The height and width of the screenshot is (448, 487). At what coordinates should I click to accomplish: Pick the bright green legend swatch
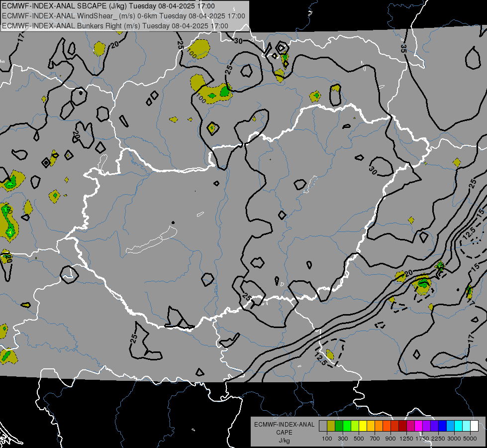[347, 426]
